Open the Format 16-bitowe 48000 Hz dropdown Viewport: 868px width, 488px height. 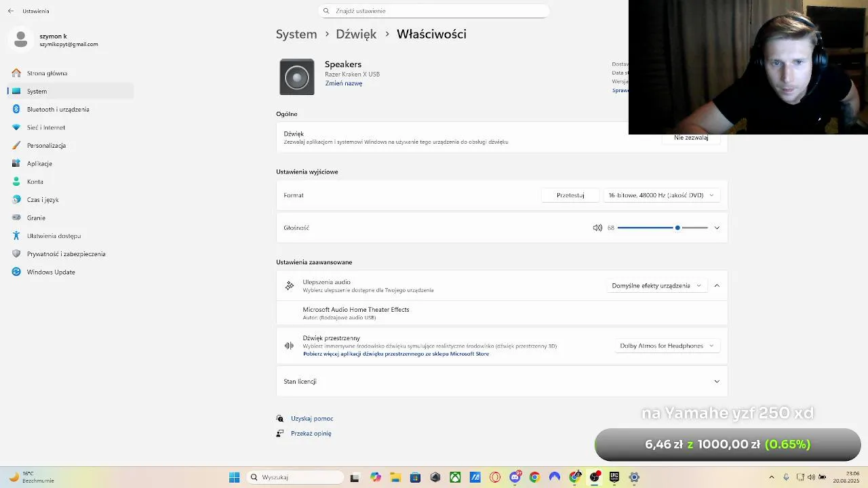(x=661, y=195)
